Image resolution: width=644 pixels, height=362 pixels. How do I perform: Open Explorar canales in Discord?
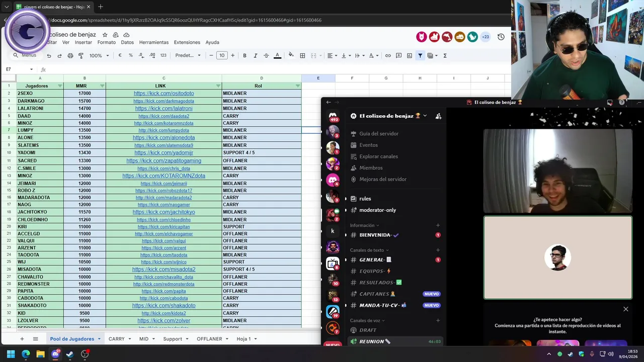point(378,156)
